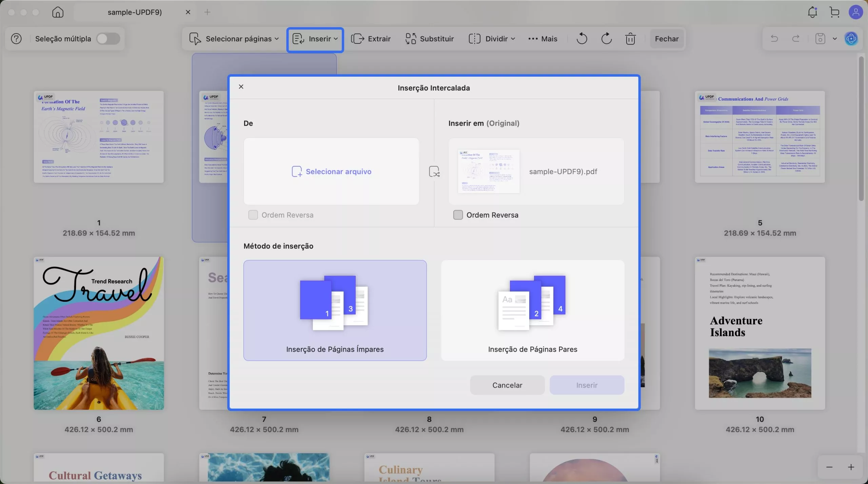Switch to the sample-UPDF9) tab
Screen dimensions: 868x484
coord(135,12)
